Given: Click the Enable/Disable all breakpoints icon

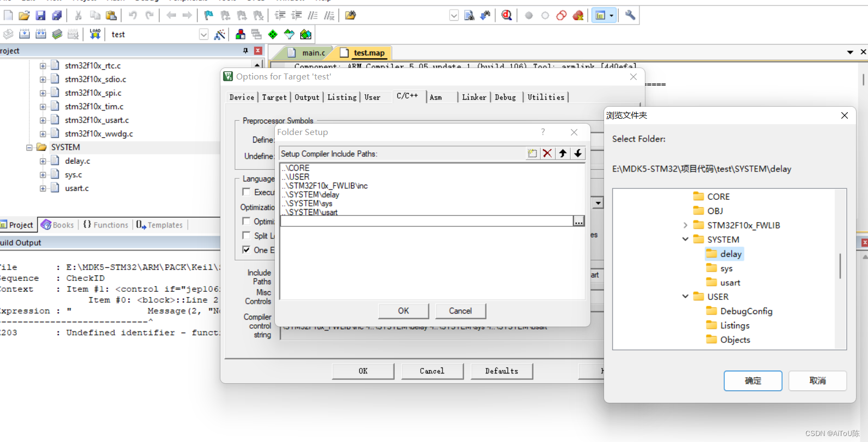Looking at the screenshot, I should pyautogui.click(x=562, y=16).
